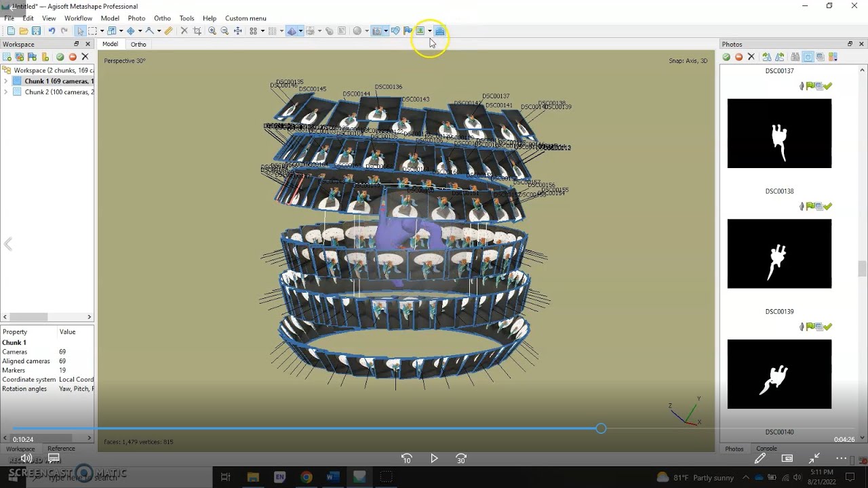Select the Navigation arrow tool
Image resolution: width=868 pixels, height=488 pixels.
click(81, 30)
